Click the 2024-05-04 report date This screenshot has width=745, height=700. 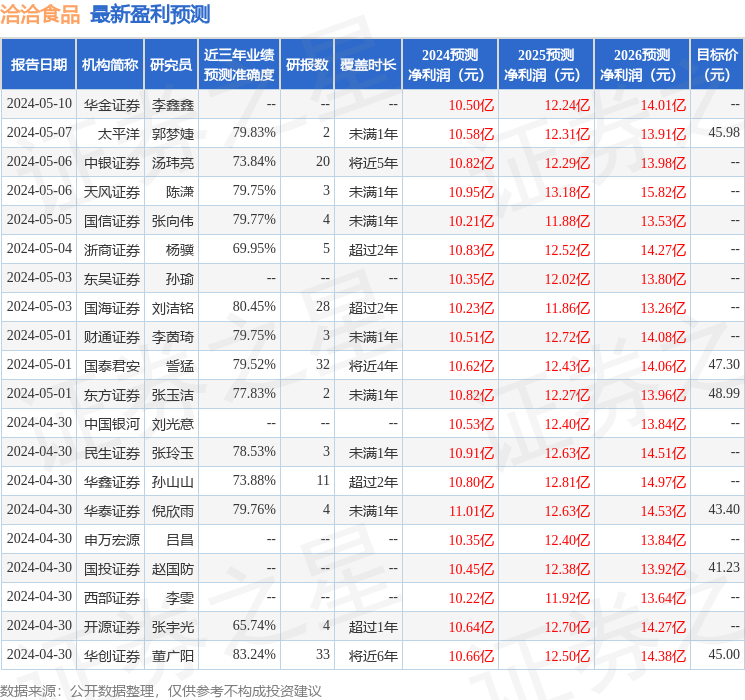coord(39,249)
